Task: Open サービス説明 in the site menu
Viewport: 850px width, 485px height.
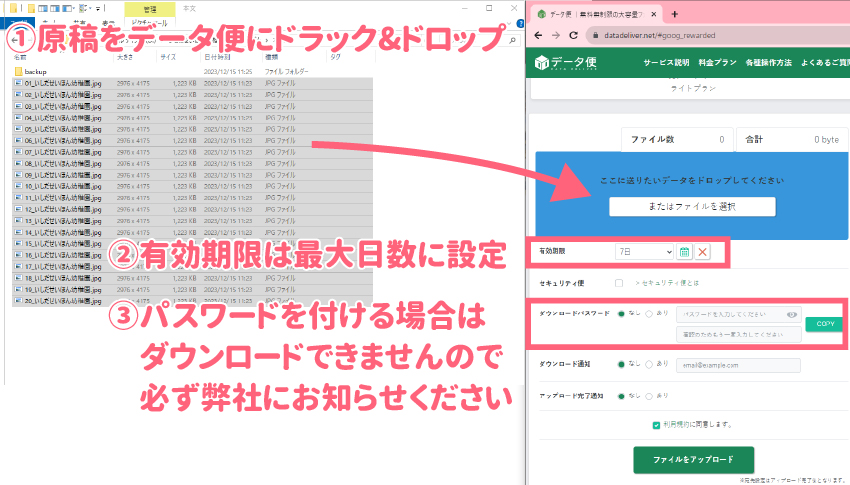Action: point(666,62)
